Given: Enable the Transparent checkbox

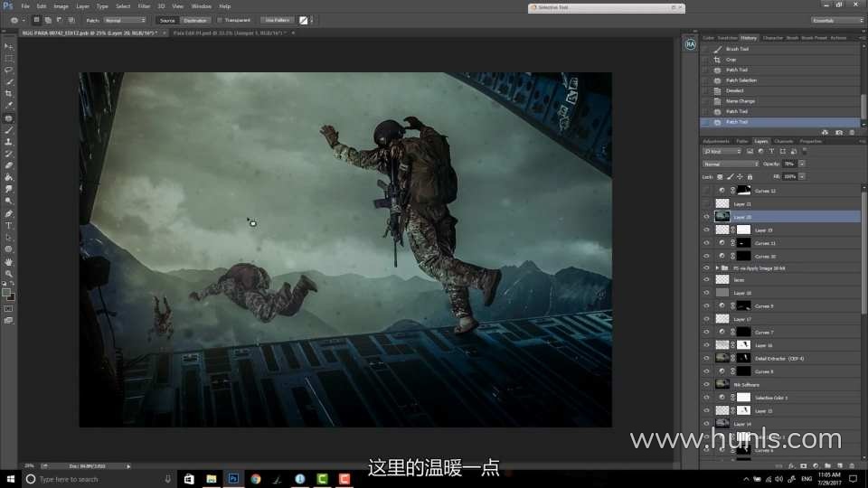Looking at the screenshot, I should [x=220, y=20].
